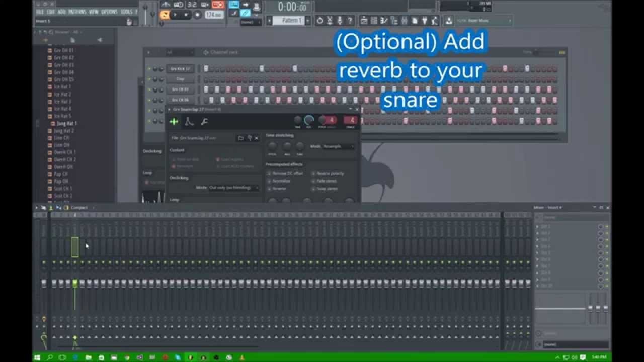Select the sampler wrench miscellaneous tab
644x362 pixels.
[204, 121]
